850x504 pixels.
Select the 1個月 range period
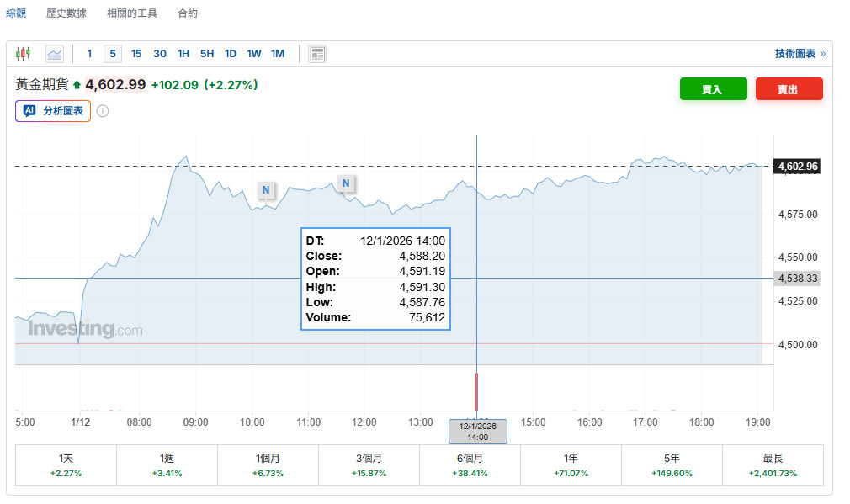[268, 465]
